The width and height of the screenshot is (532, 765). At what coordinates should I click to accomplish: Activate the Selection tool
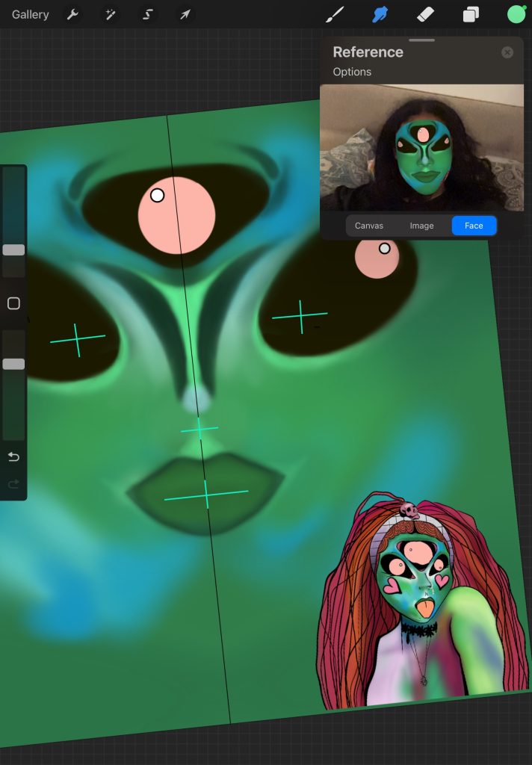click(x=147, y=15)
